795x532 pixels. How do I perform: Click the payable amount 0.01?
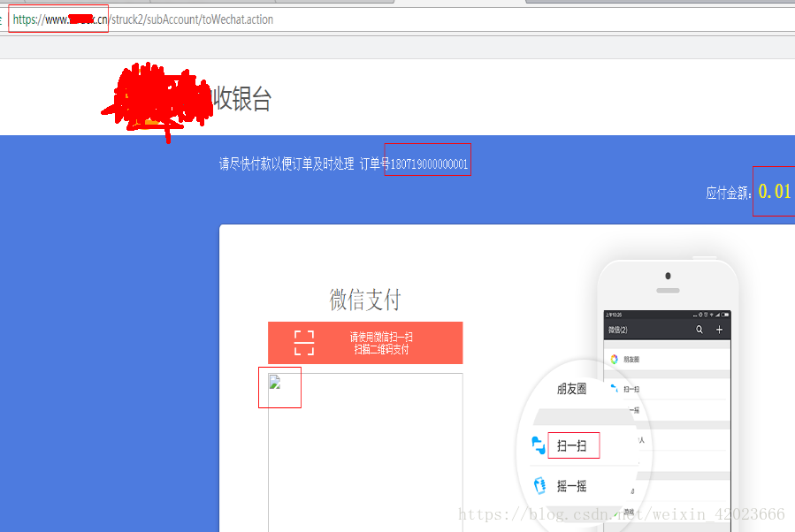point(774,191)
